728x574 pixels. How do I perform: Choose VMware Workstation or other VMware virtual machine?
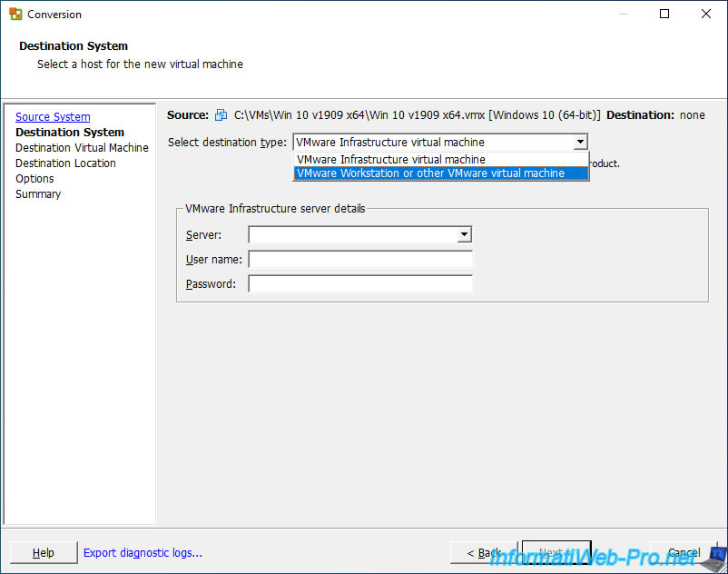(x=441, y=173)
